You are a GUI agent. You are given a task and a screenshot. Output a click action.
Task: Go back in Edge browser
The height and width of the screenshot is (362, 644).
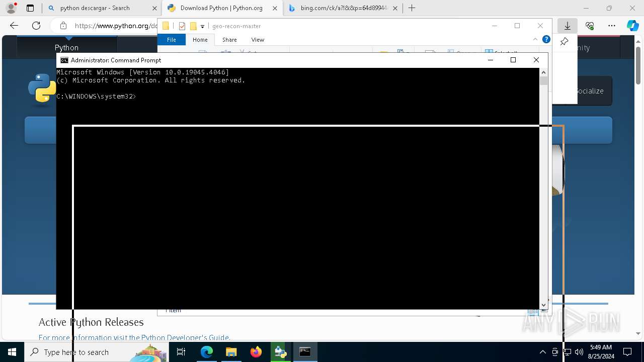(x=14, y=26)
